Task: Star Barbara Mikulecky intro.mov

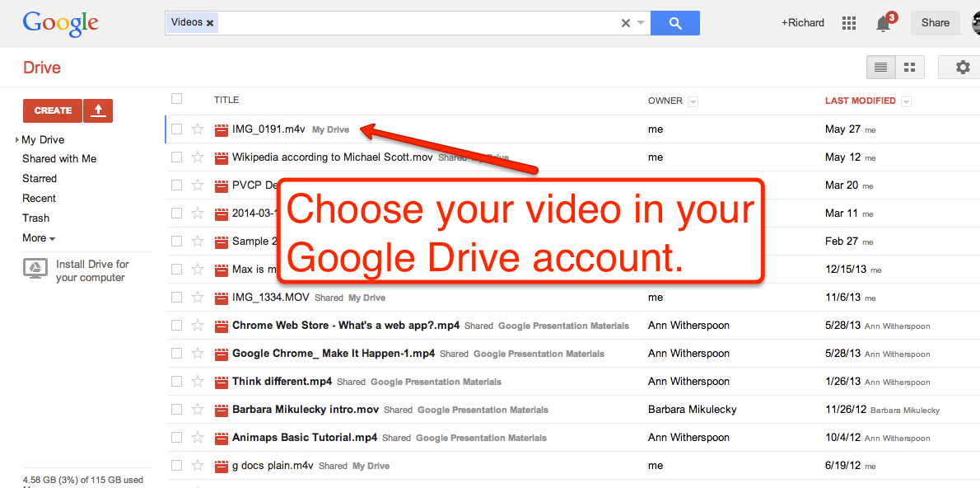Action: tap(198, 409)
